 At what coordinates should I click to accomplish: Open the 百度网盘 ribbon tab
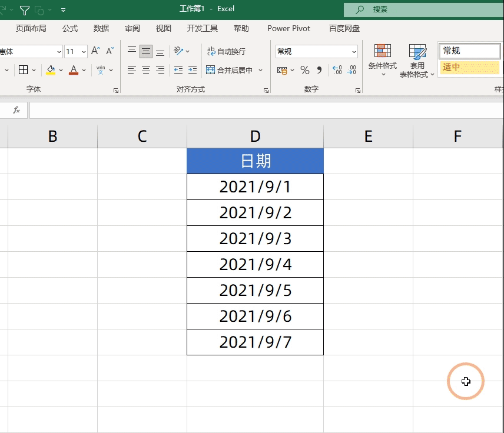[344, 28]
